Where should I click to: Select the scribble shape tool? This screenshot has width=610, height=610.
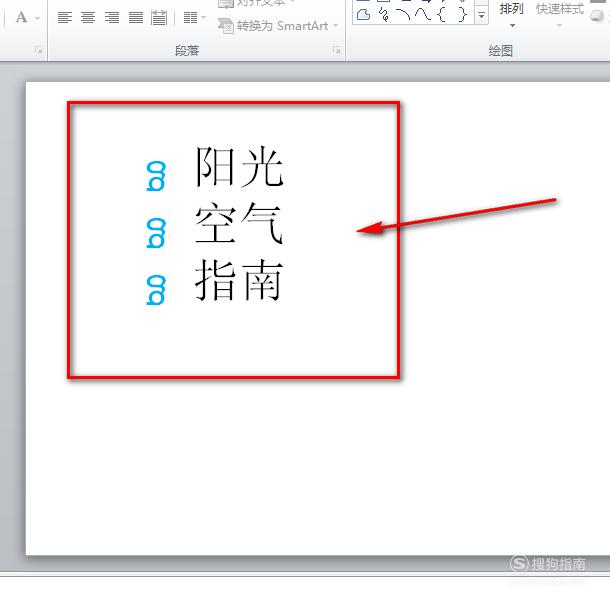point(384,15)
